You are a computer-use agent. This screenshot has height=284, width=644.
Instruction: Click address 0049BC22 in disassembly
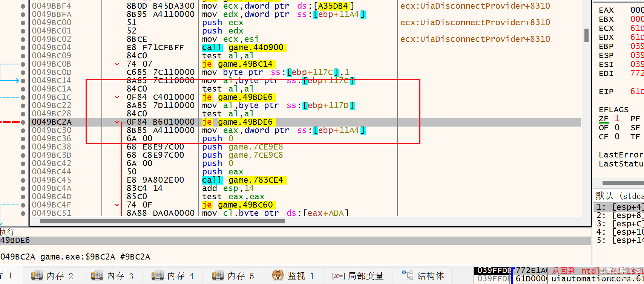click(x=52, y=105)
